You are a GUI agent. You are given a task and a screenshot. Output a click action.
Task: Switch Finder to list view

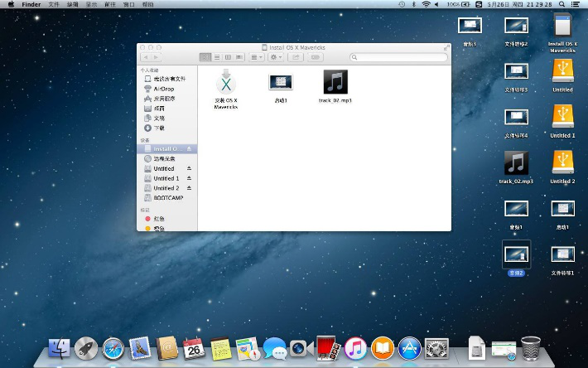[x=217, y=57]
